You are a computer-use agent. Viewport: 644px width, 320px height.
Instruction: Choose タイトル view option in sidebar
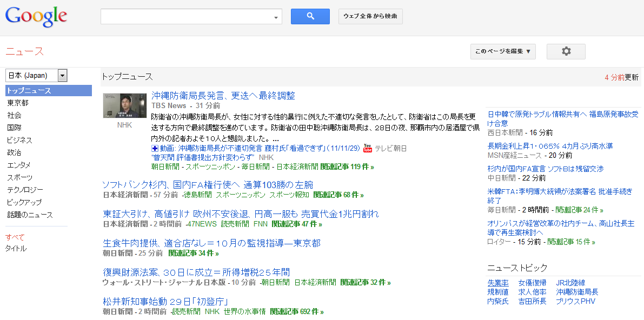pos(16,249)
